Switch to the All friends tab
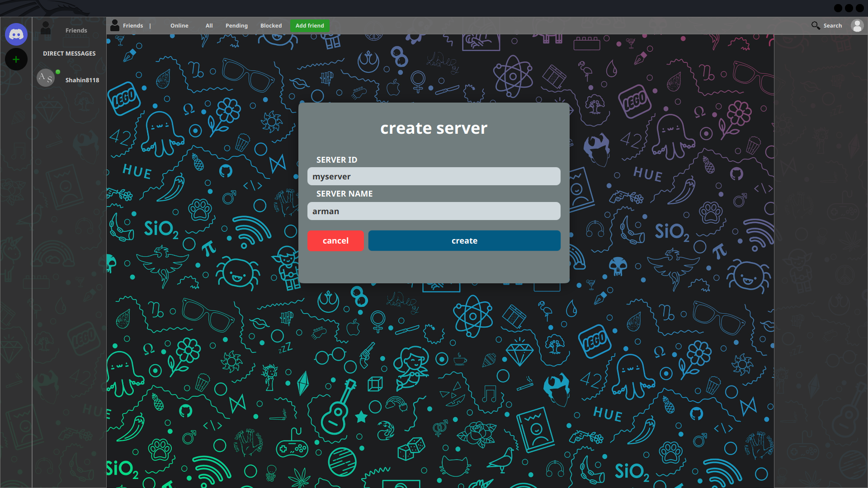868x488 pixels. pyautogui.click(x=209, y=26)
